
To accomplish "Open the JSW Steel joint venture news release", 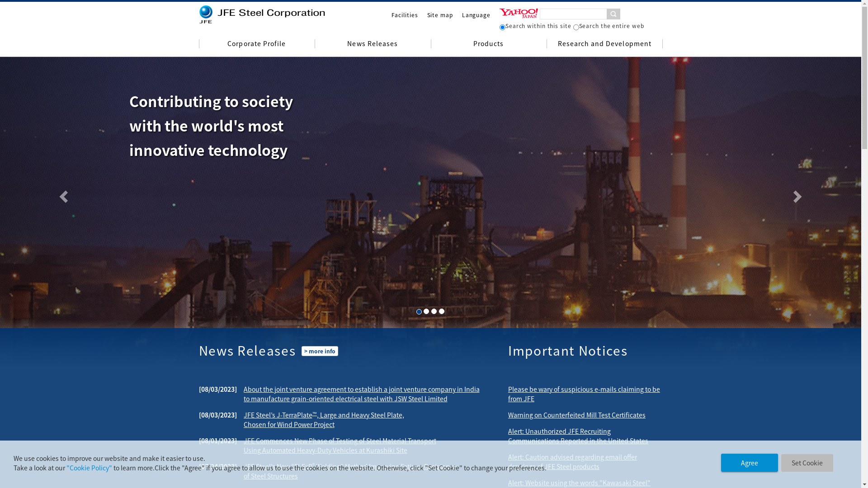I will [361, 394].
